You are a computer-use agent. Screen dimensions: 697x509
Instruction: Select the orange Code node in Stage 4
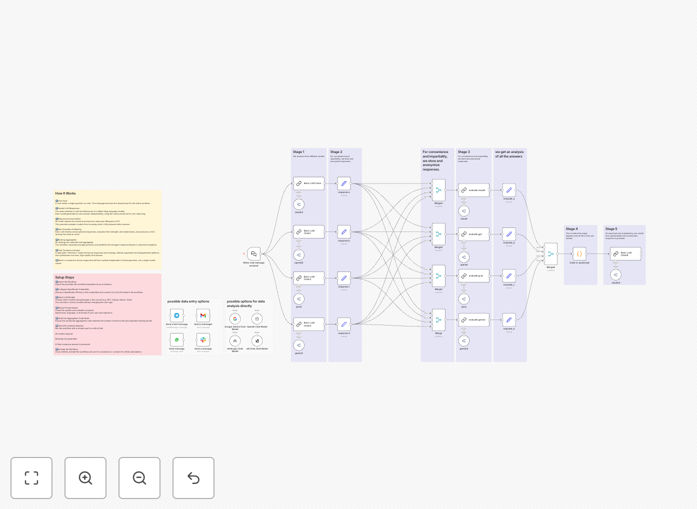579,254
